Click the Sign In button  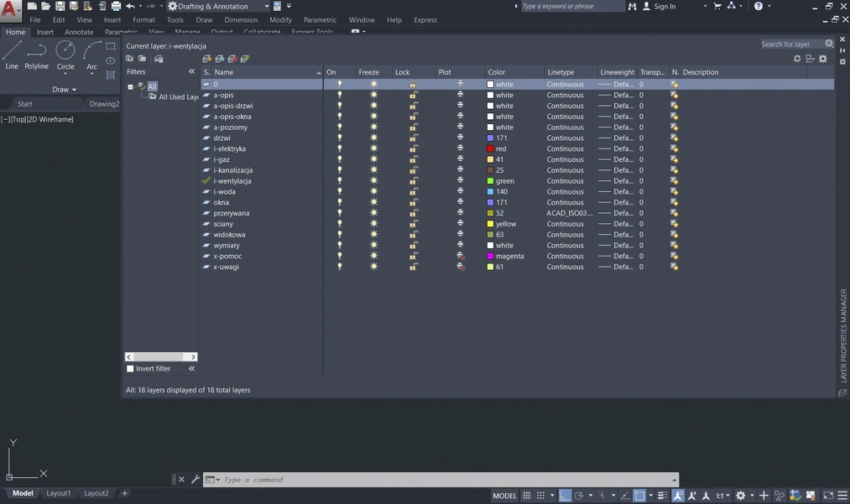664,6
